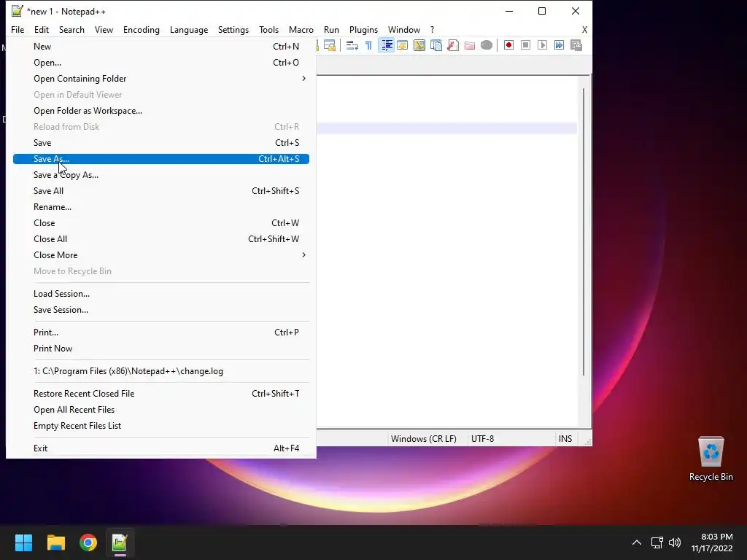Select Exit from File menu

(161, 448)
